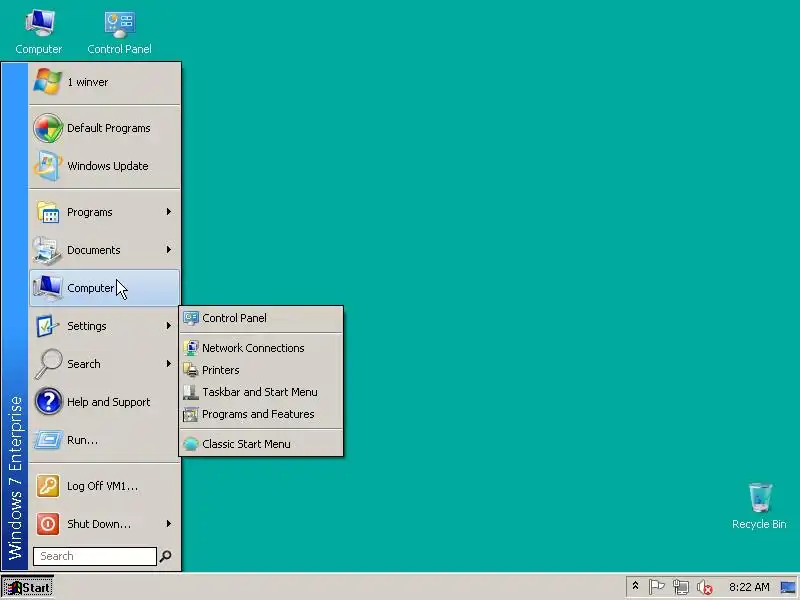Click the Computer monitor icon in Start menu
This screenshot has height=600, width=800.
coord(47,288)
